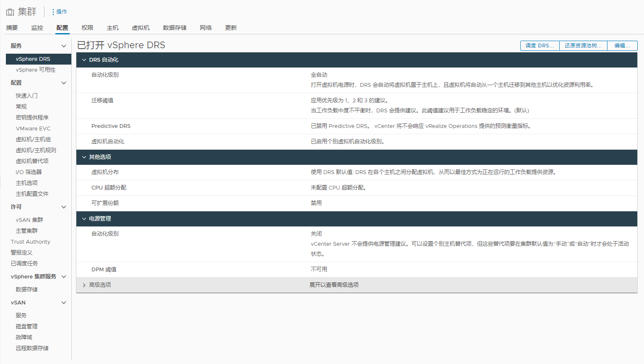The width and height of the screenshot is (644, 364).
Task: Switch to the 监控 tab
Action: click(37, 28)
